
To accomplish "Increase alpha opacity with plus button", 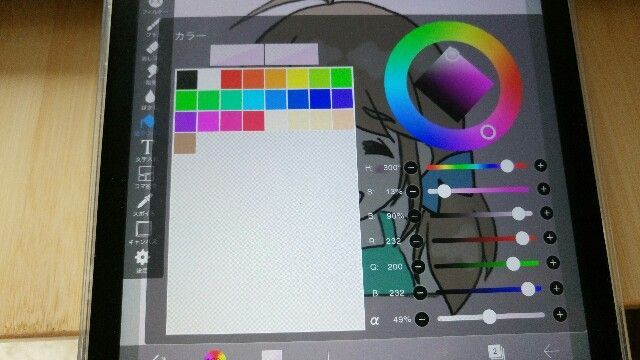I will [560, 314].
